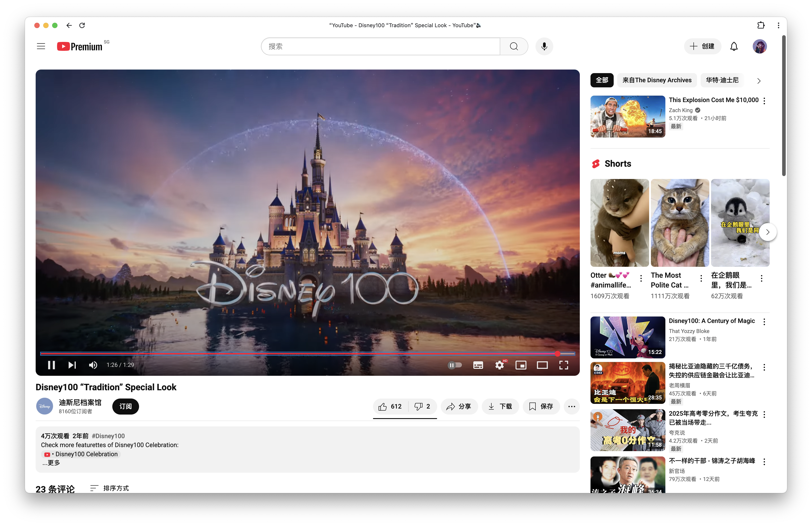The height and width of the screenshot is (526, 812).
Task: Mute the video volume
Action: [x=93, y=365]
